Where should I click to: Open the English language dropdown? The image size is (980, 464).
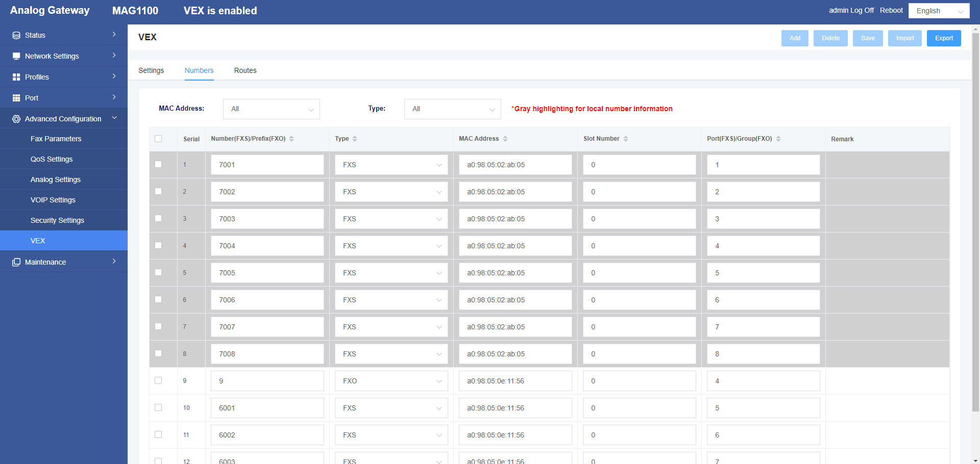pos(939,11)
